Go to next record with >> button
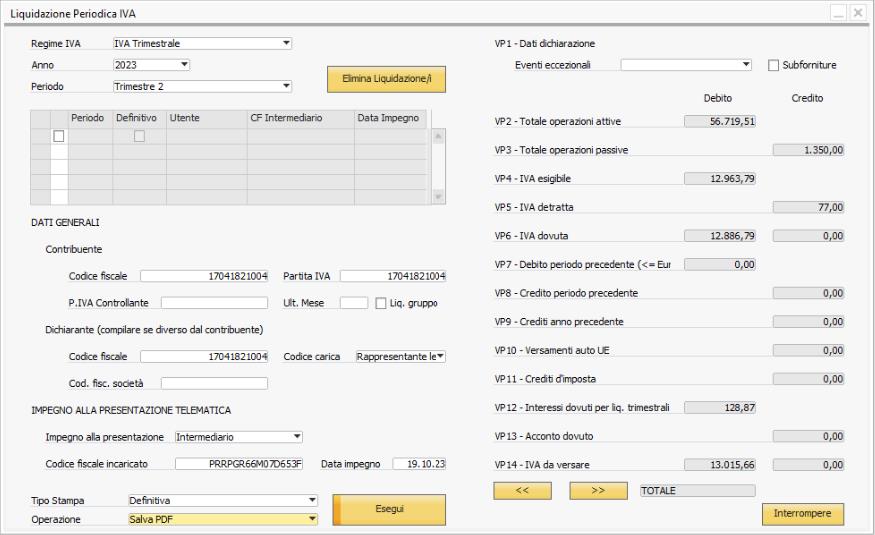 point(598,490)
